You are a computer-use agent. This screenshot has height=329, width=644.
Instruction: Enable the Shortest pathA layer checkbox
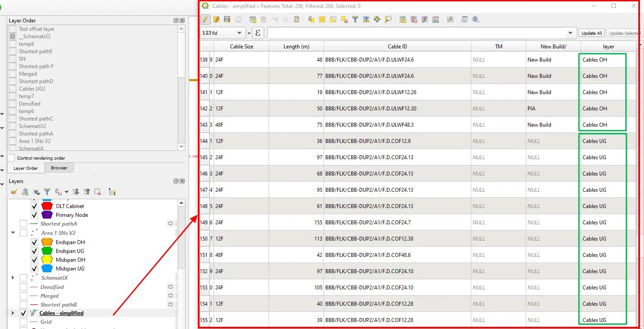[23, 223]
